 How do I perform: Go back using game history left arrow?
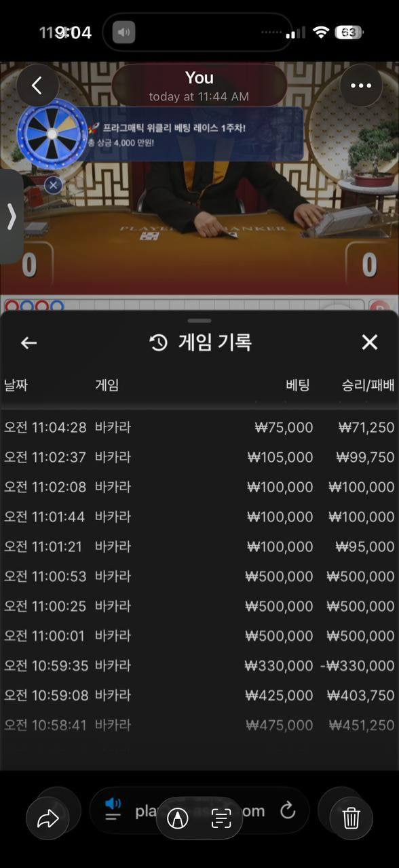28,343
